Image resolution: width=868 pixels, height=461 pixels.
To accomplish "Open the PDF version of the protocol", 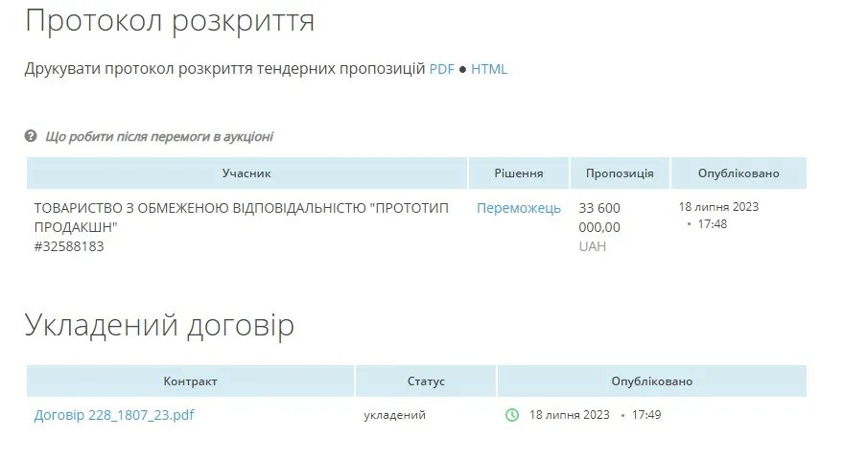I will (441, 69).
